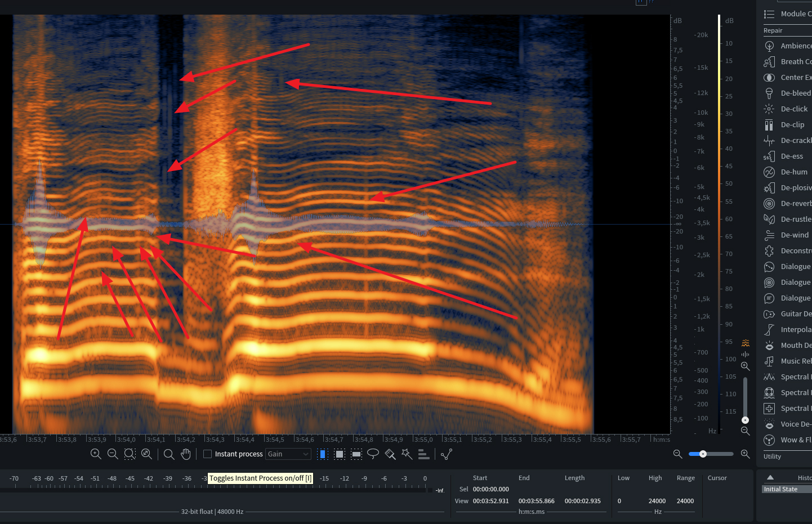Select the brush selection tool
This screenshot has height=524, width=812.
(x=390, y=454)
